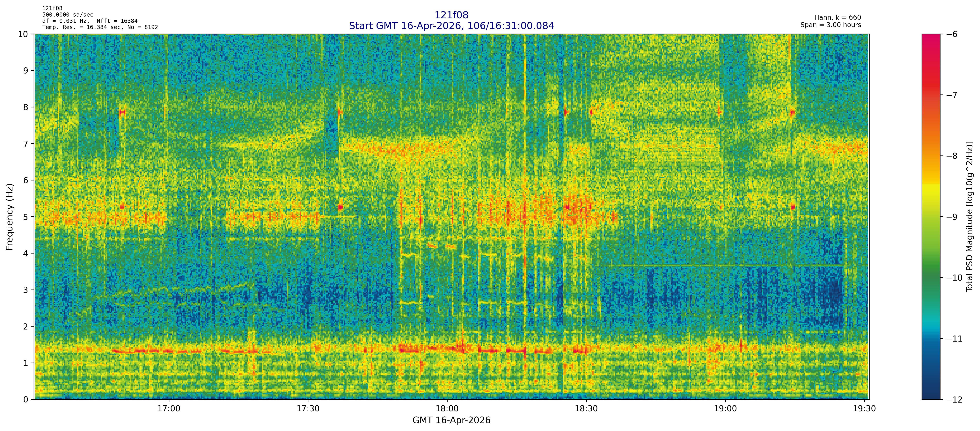Click the Frequency (Hz) axis label
Viewport: 980px width, 431px height.
click(x=10, y=217)
